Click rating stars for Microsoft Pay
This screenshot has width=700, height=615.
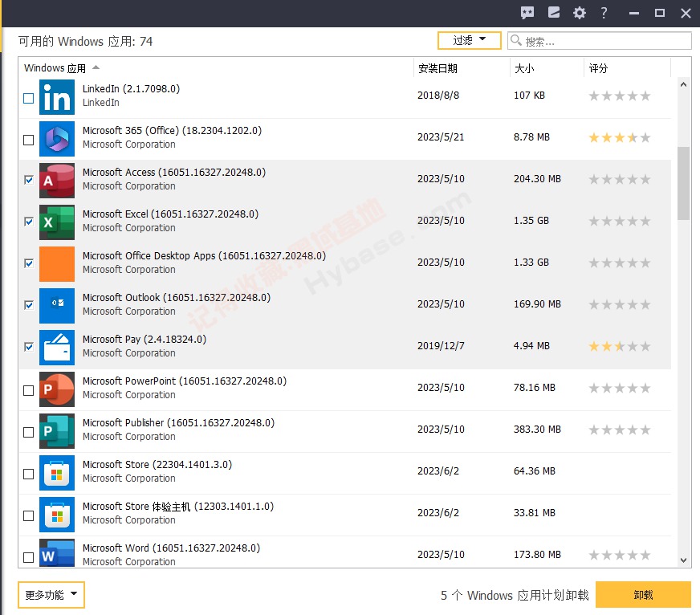tap(619, 346)
